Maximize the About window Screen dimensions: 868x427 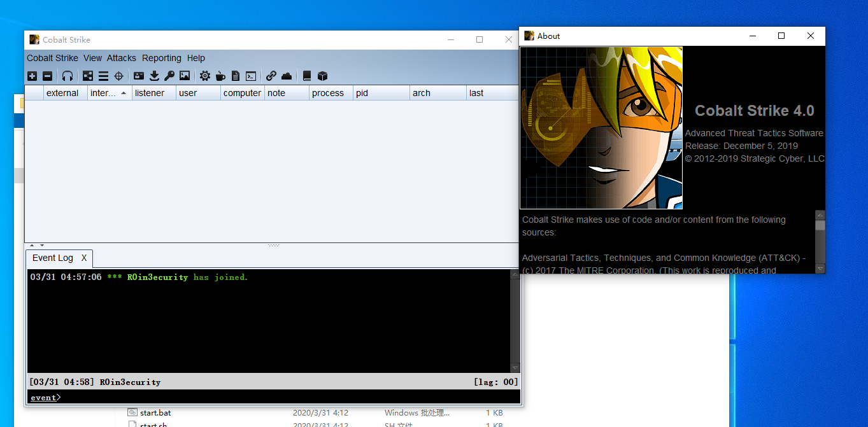781,36
